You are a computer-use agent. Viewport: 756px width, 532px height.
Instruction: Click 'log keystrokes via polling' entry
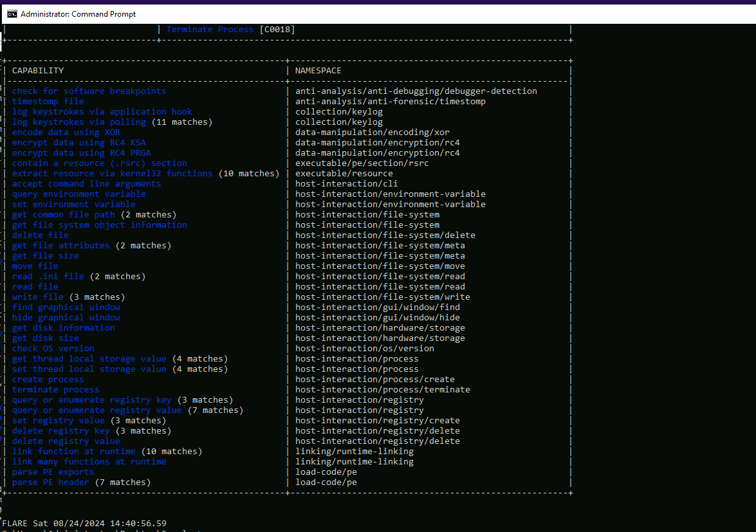tap(79, 122)
